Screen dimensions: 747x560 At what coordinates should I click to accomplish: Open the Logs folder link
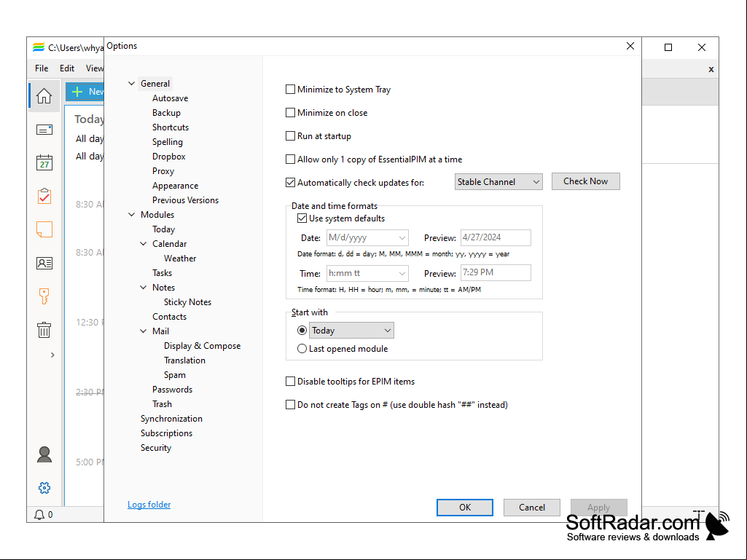click(149, 504)
